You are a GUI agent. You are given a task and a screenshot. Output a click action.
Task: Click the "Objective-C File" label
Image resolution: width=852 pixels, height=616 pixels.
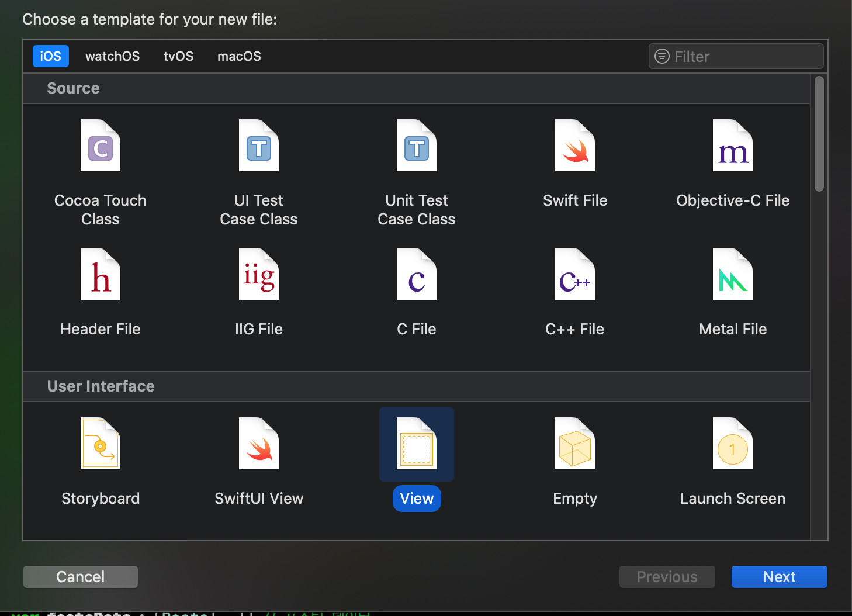(733, 200)
